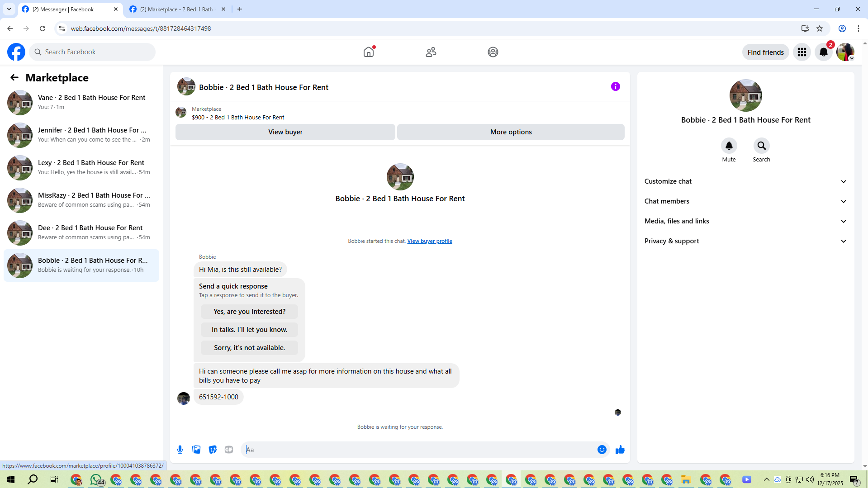Select message '651592-1000'

coord(218,397)
